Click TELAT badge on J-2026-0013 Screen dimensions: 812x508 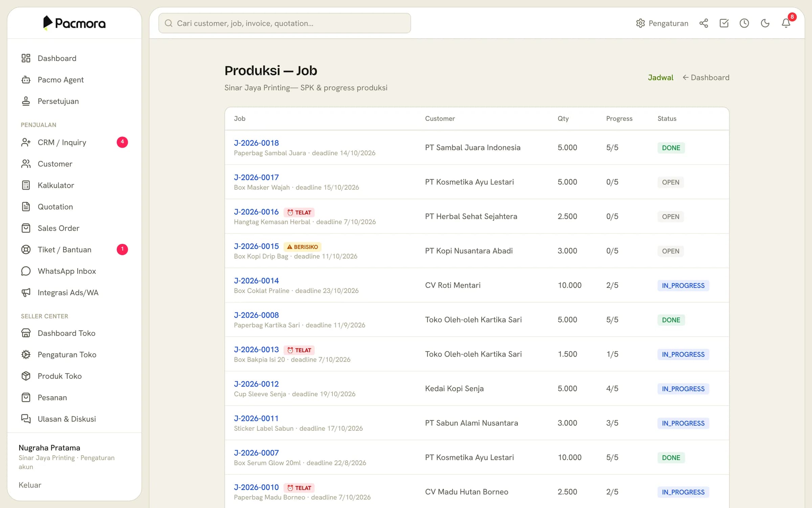click(299, 350)
